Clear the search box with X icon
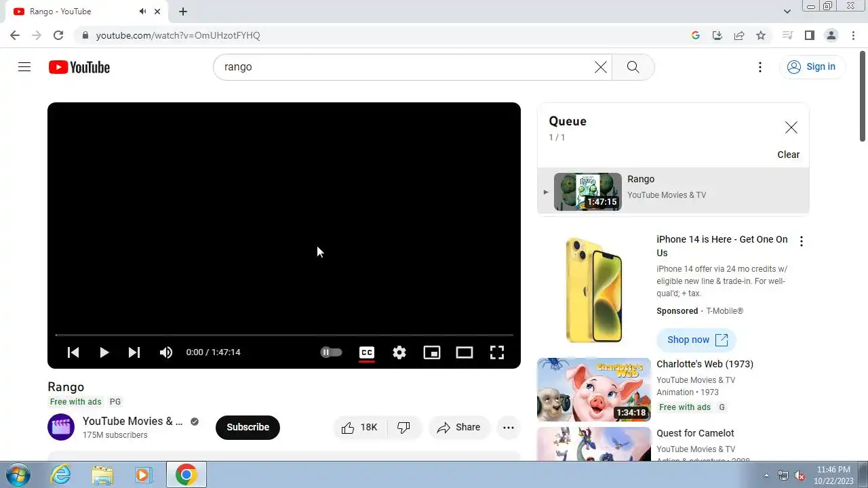 [601, 67]
